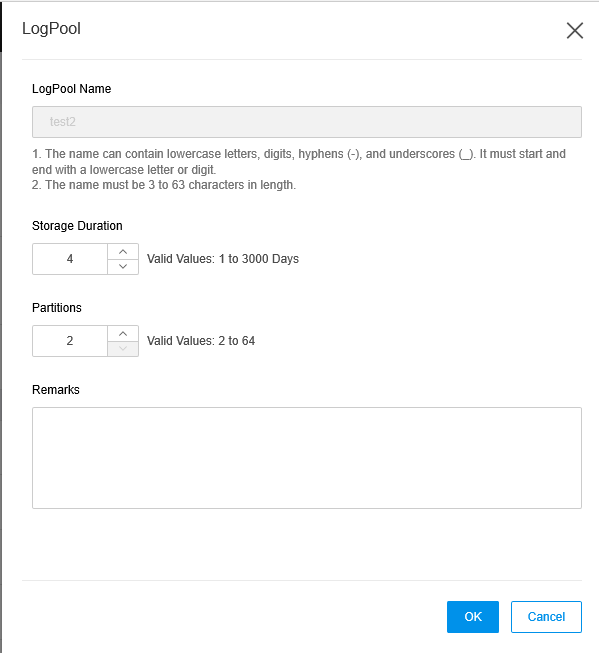The width and height of the screenshot is (599, 653).
Task: Click the naming rule about lowercase letters
Action: click(299, 162)
